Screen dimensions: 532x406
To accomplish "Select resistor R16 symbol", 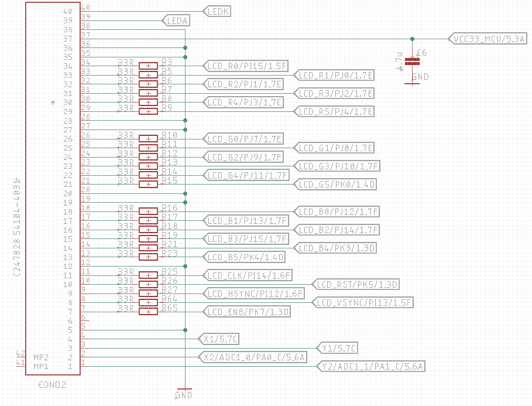I will point(148,211).
